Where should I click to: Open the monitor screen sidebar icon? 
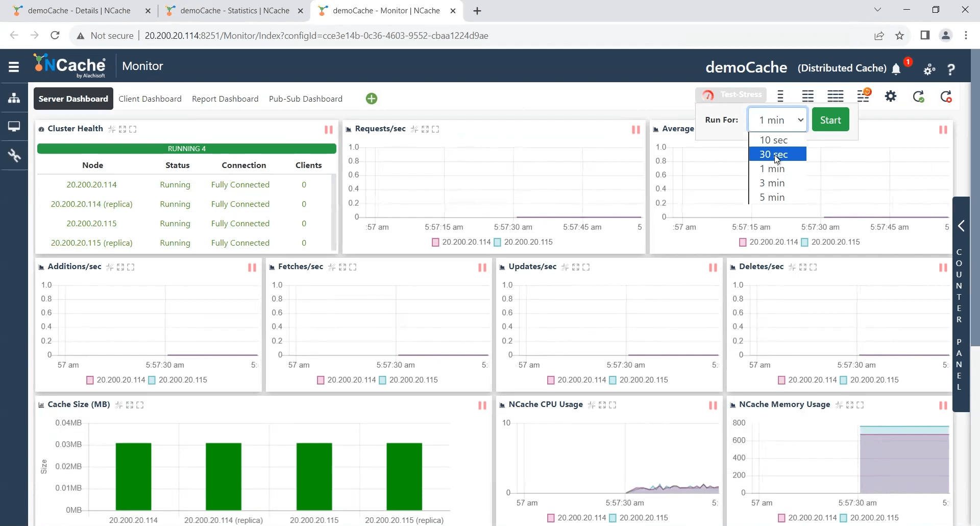tap(14, 126)
